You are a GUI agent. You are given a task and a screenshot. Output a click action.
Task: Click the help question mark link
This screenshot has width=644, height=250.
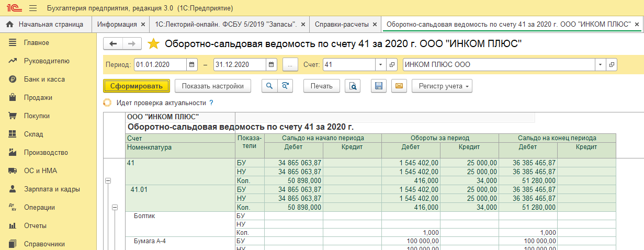point(211,103)
